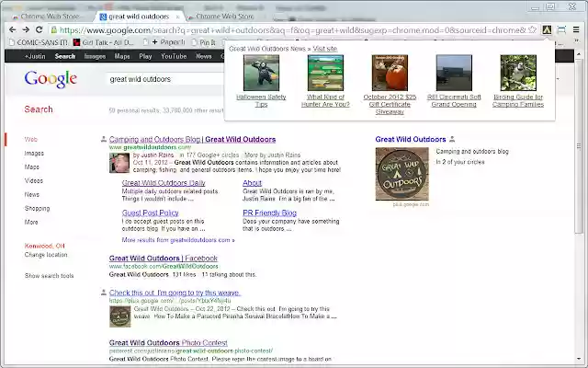Open Great Wild Outdoors Google+ panel title

point(411,139)
